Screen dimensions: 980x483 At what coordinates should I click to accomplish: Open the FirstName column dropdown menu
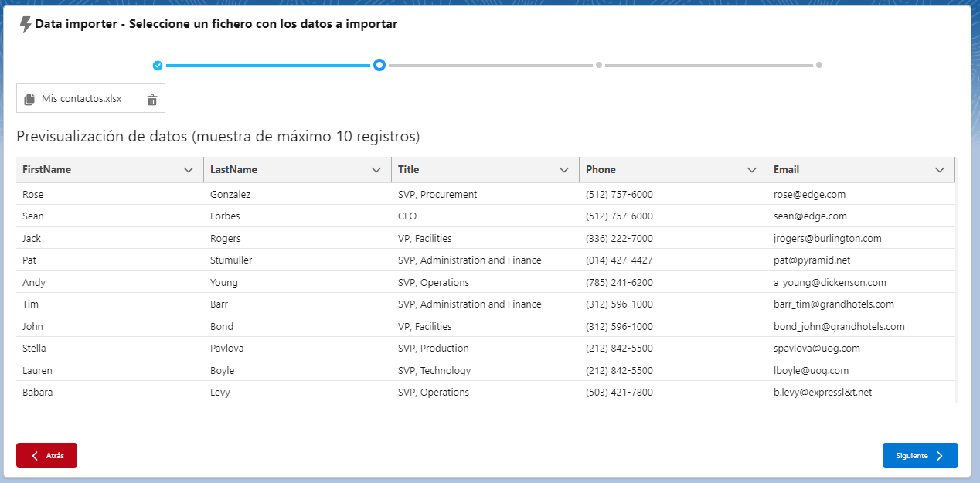point(189,170)
